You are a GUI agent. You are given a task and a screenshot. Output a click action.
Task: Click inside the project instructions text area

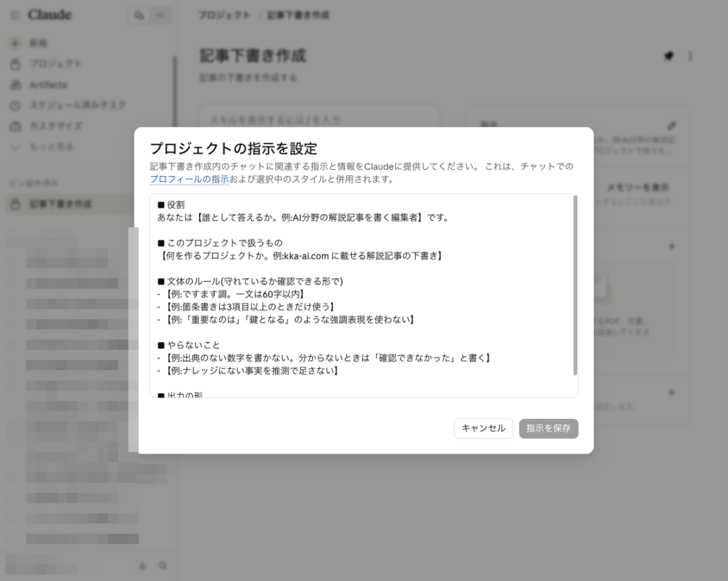click(x=363, y=295)
